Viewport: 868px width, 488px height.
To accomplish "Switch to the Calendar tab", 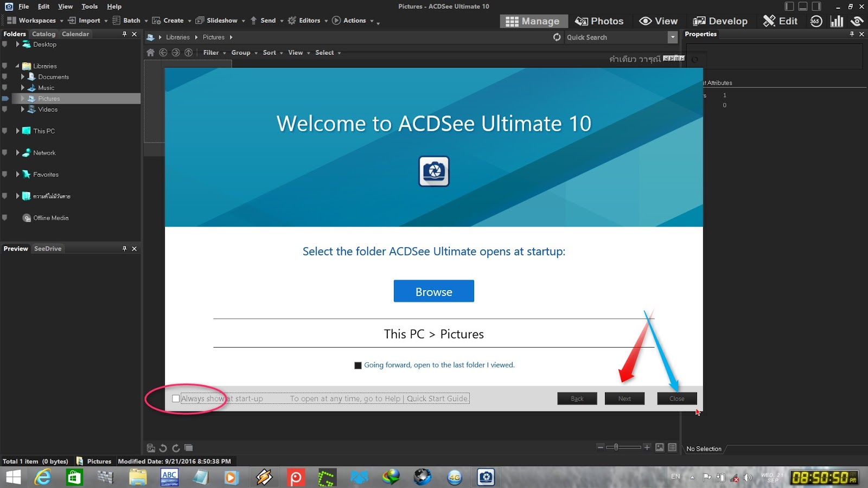I will pos(75,34).
